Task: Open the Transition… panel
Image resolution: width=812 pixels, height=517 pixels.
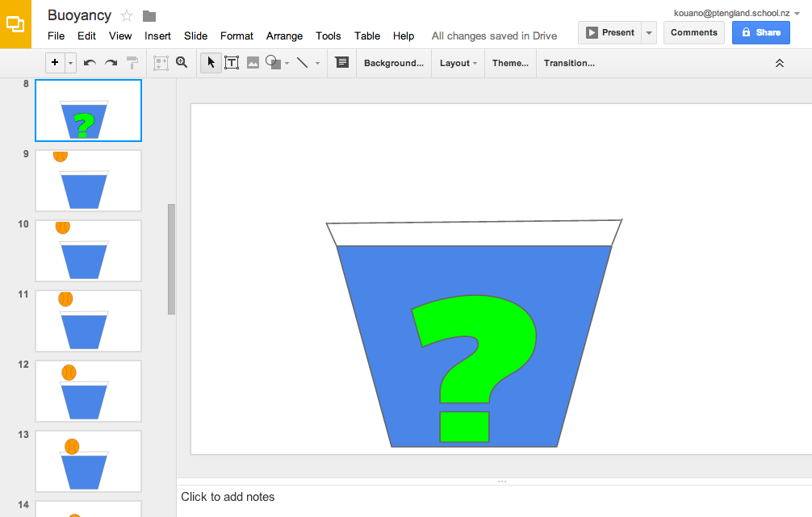Action: point(569,63)
